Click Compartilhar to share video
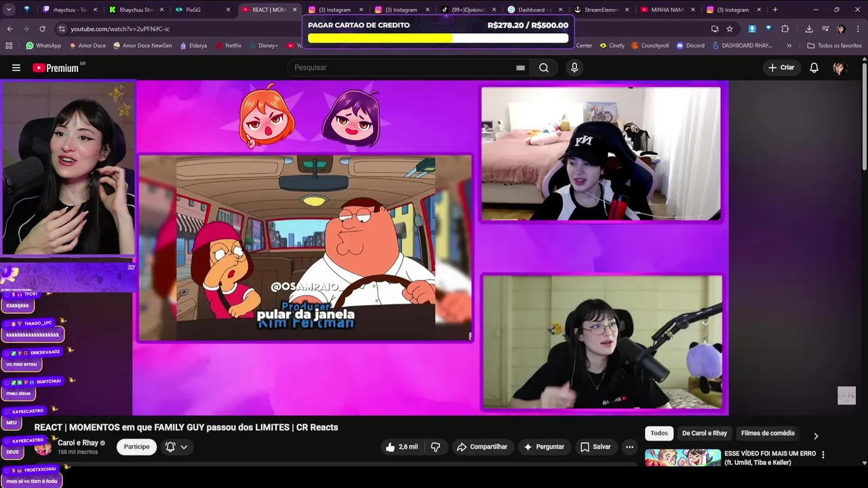Viewport: 868px width, 488px height. (482, 447)
